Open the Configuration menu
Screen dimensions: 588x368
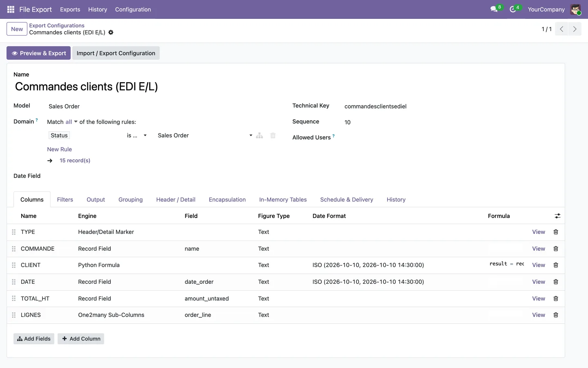tap(133, 9)
